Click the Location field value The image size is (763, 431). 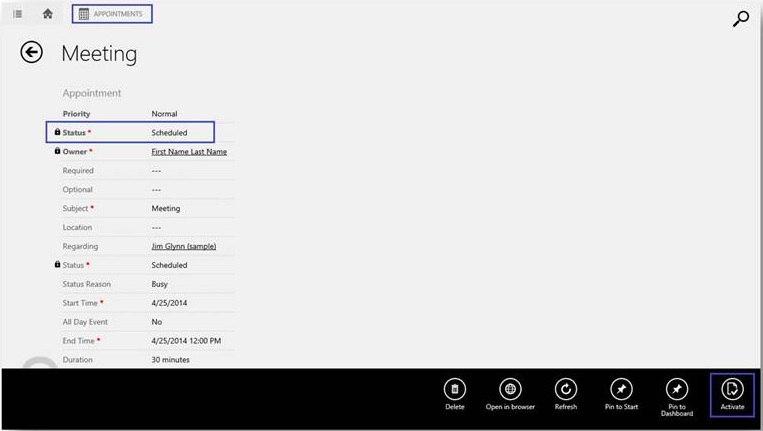coord(156,227)
